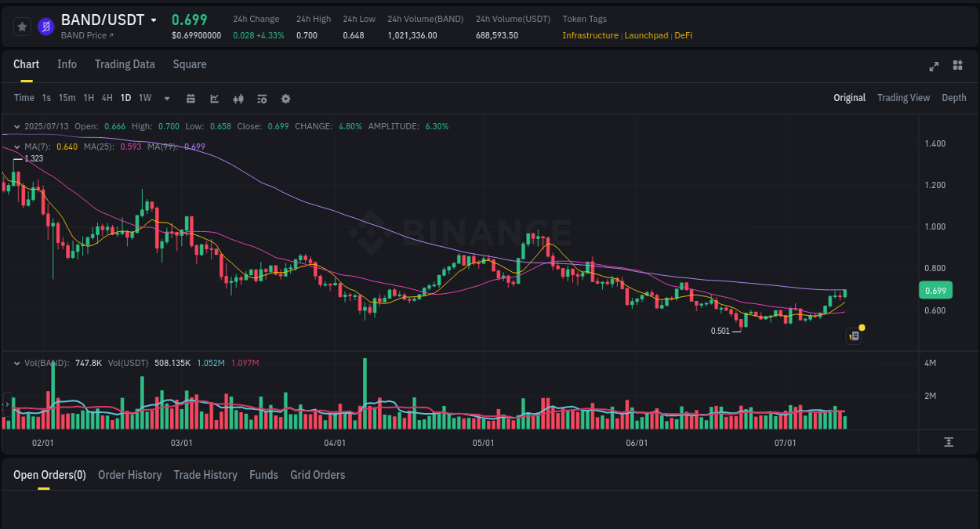
Task: Expand the OHLC info row arrow
Action: pos(16,126)
